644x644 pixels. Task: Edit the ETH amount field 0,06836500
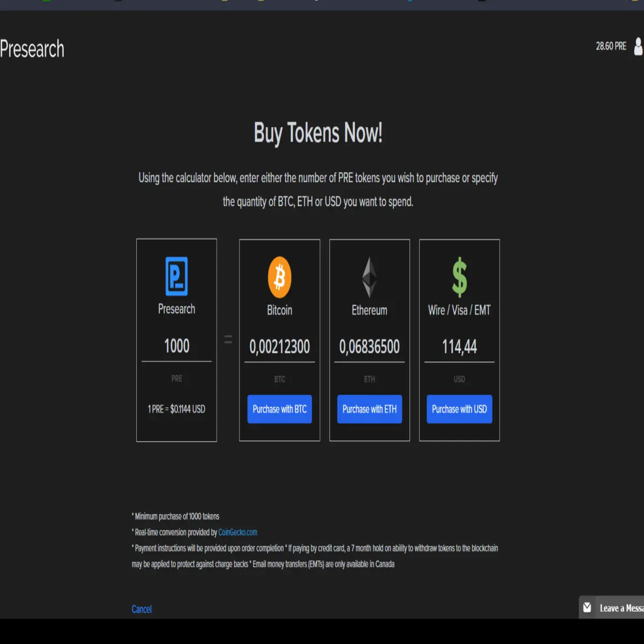tap(369, 347)
